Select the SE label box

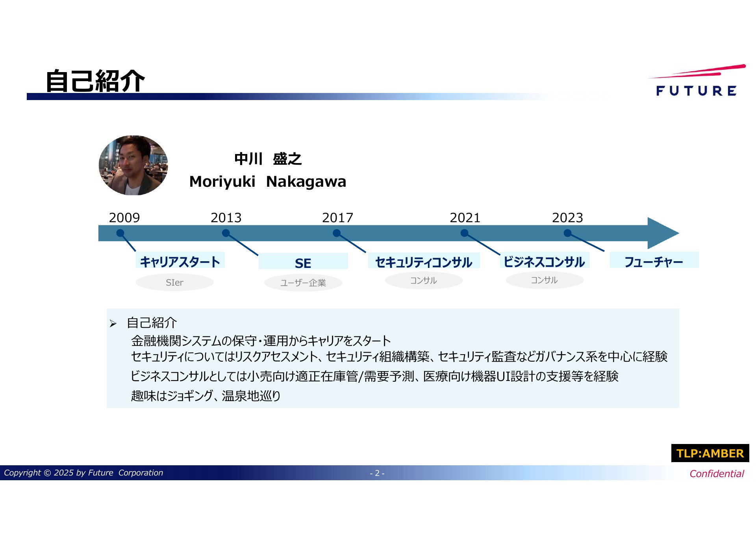pyautogui.click(x=303, y=261)
